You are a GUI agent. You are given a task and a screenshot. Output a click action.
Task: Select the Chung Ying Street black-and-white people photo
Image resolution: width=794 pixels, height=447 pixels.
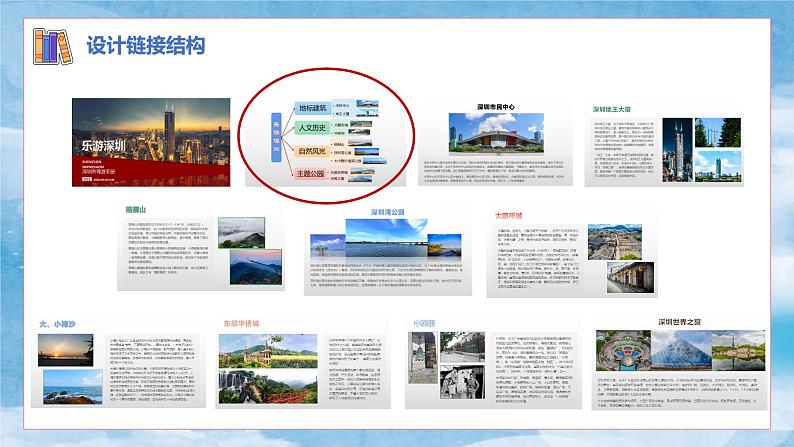pos(462,382)
